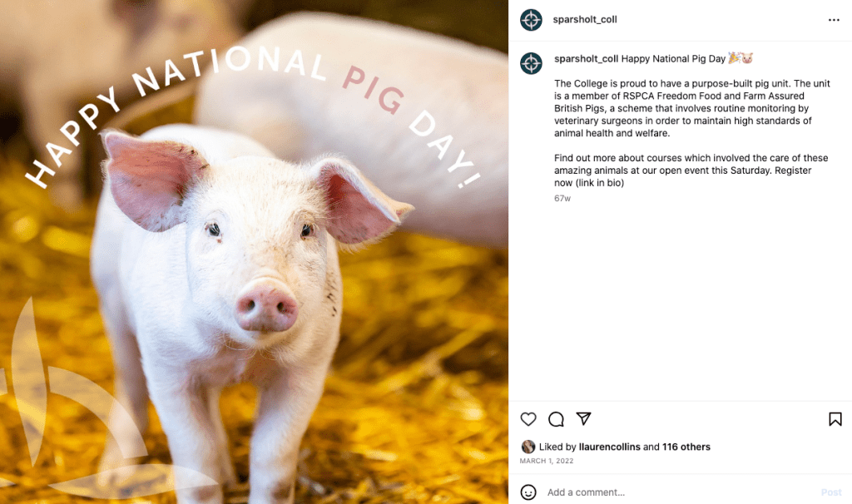The width and height of the screenshot is (852, 504).
Task: Like the post with the heart icon
Action: coord(528,418)
